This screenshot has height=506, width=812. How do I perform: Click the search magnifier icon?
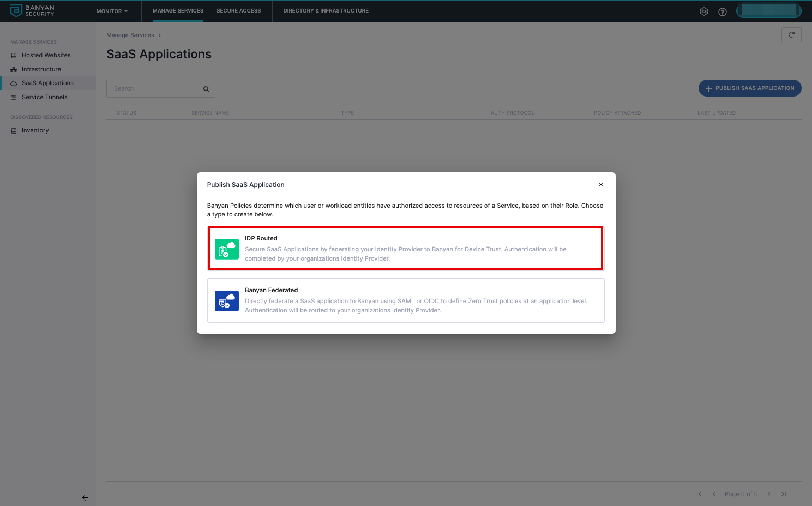point(207,89)
